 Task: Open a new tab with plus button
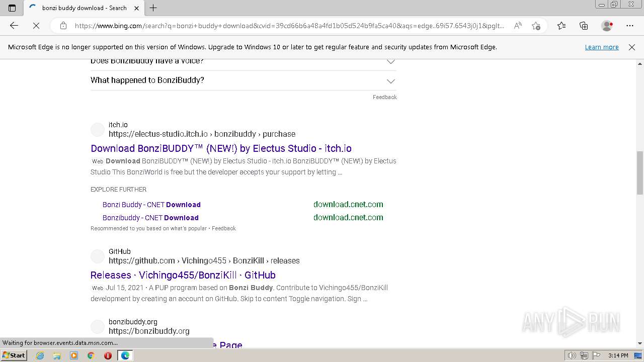(x=153, y=8)
